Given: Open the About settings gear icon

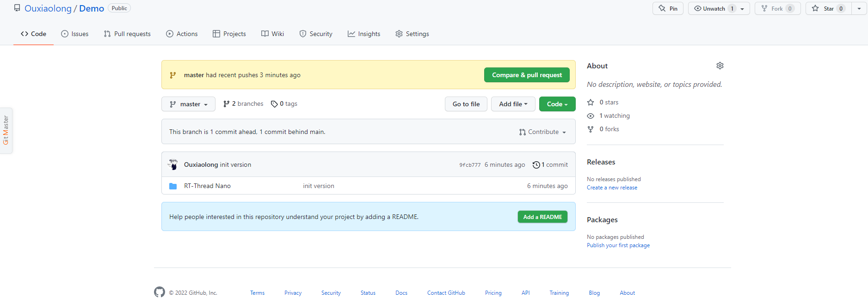Looking at the screenshot, I should (x=720, y=66).
